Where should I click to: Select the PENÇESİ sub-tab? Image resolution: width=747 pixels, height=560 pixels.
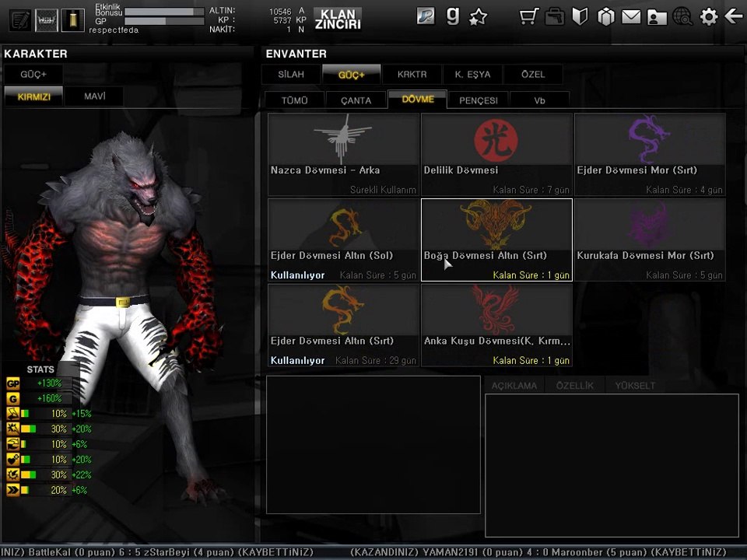coord(479,100)
